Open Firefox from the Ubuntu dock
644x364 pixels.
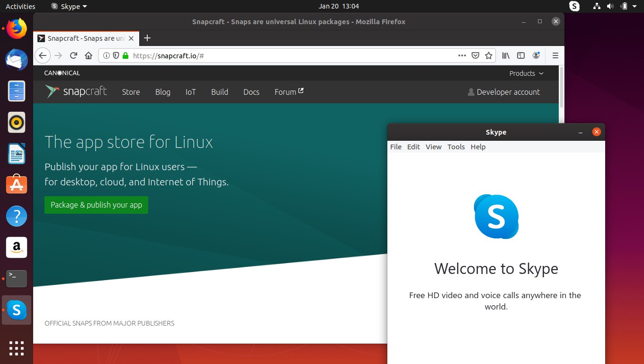click(x=17, y=29)
